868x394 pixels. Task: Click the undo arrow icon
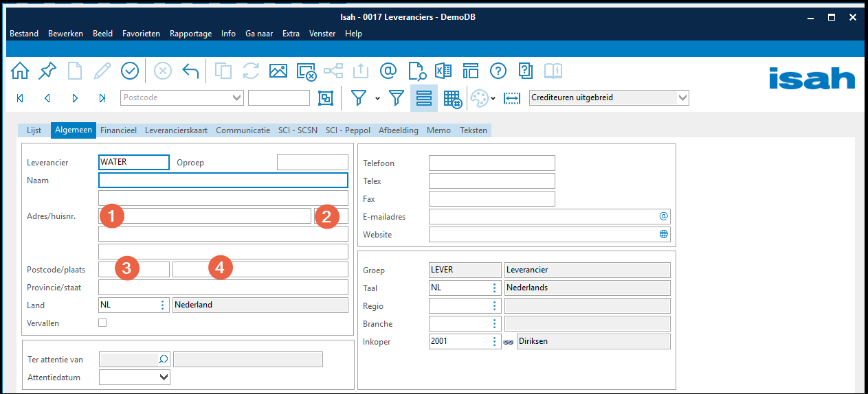(x=190, y=71)
